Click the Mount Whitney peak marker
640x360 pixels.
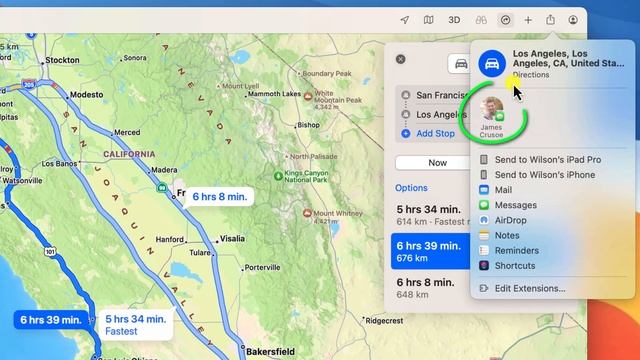307,213
